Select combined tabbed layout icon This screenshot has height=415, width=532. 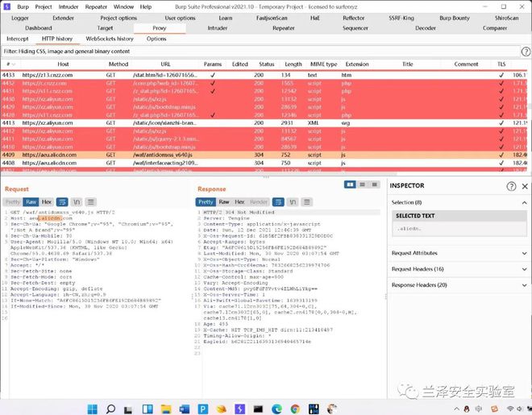[374, 185]
